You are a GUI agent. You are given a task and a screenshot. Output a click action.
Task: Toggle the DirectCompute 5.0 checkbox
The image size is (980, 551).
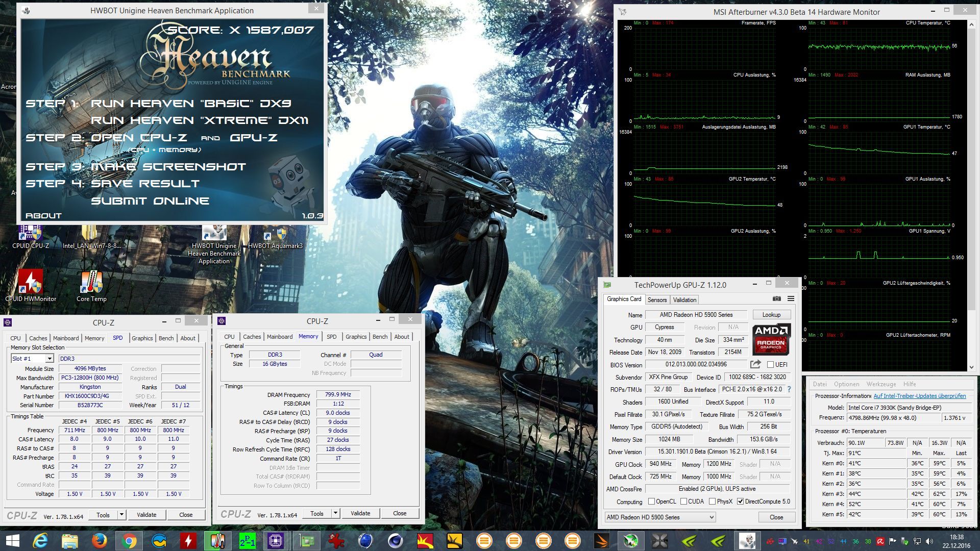(740, 502)
